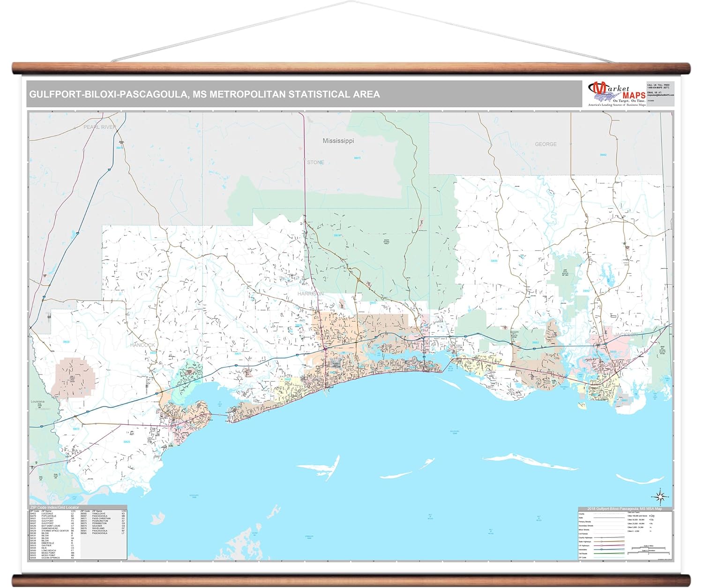
Task: Open the ZIP Code Index/Grid Locator header
Action: point(54,507)
